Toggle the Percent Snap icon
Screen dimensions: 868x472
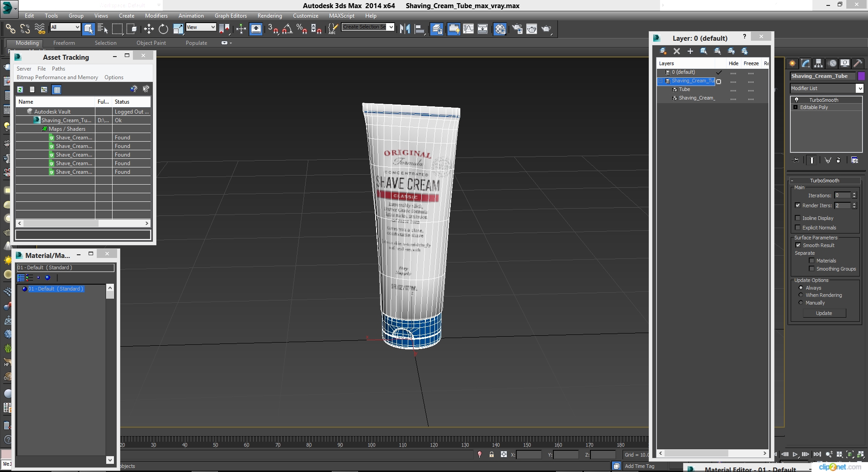pyautogui.click(x=302, y=29)
